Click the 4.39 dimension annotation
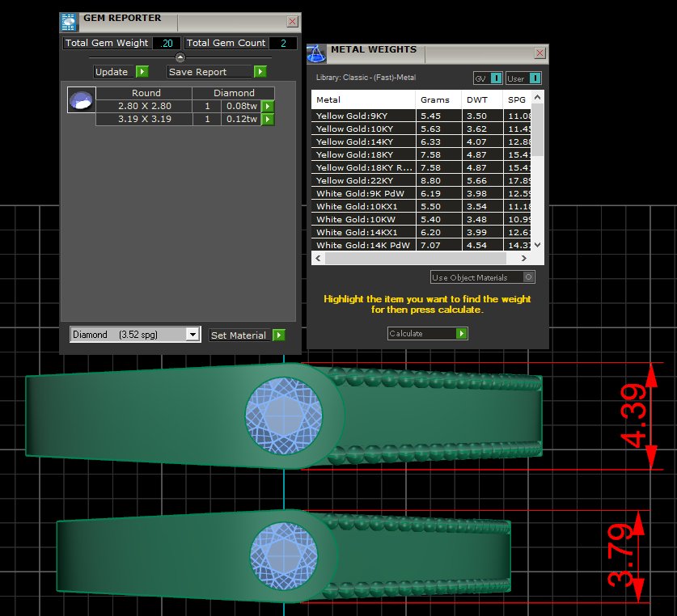This screenshot has width=677, height=616. (634, 416)
